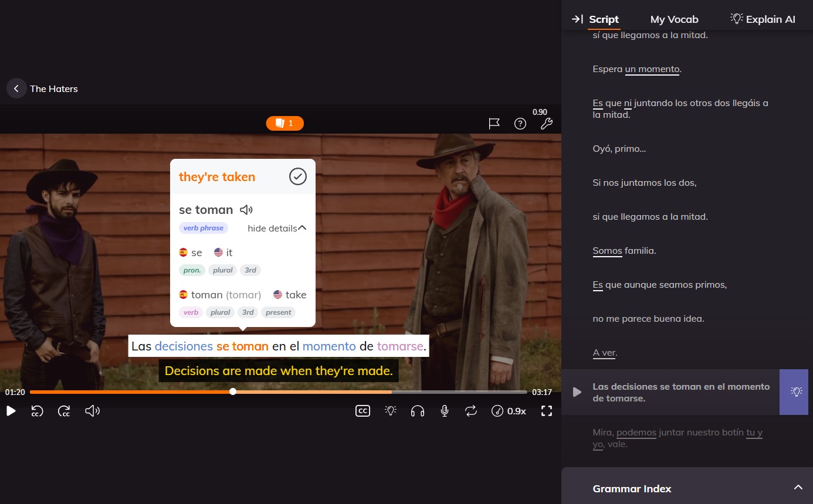Viewport: 813px width, 504px height.
Task: Open the flashcards counter badge
Action: pos(284,123)
